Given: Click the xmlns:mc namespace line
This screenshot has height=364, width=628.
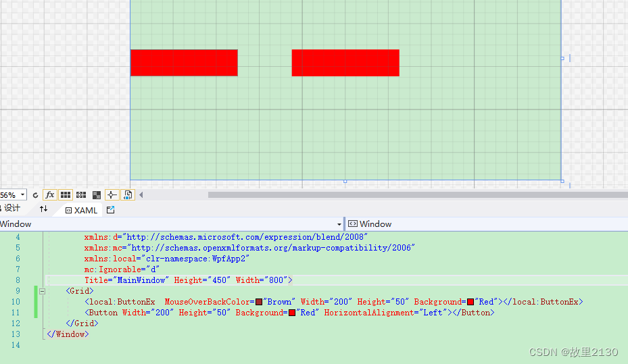Looking at the screenshot, I should (249, 248).
